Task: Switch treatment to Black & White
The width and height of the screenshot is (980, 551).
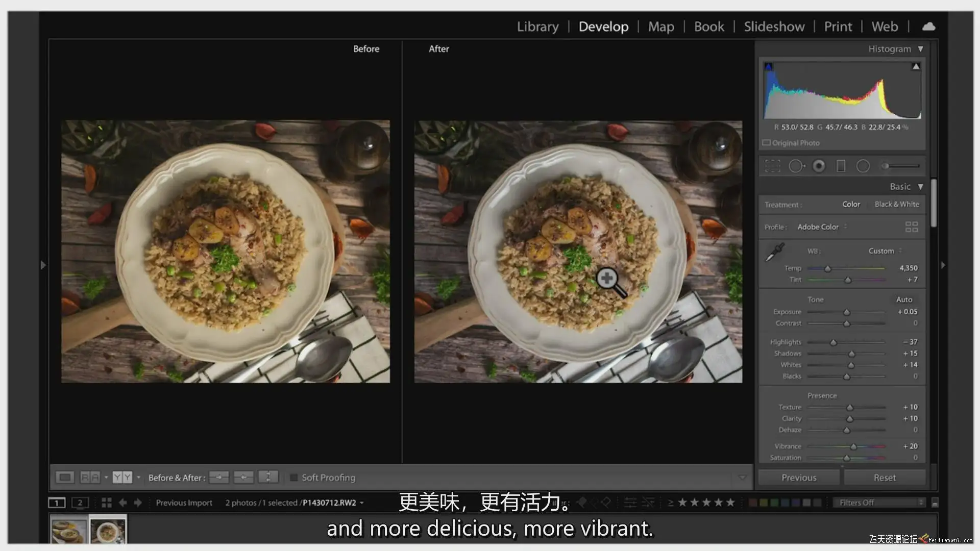Action: pyautogui.click(x=896, y=204)
